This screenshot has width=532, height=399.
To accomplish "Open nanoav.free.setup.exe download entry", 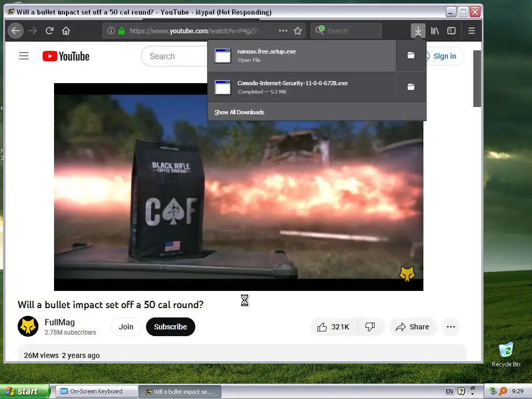I will pos(302,56).
